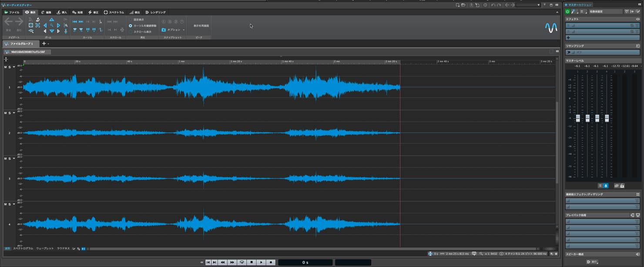Screen dimensions: 644x267
Task: Open the 最終段エフェクト/ディザリング header icon
Action: [x=638, y=194]
